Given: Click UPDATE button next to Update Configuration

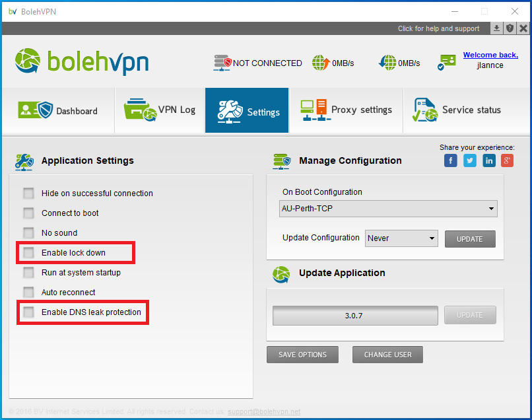Looking at the screenshot, I should [x=470, y=239].
